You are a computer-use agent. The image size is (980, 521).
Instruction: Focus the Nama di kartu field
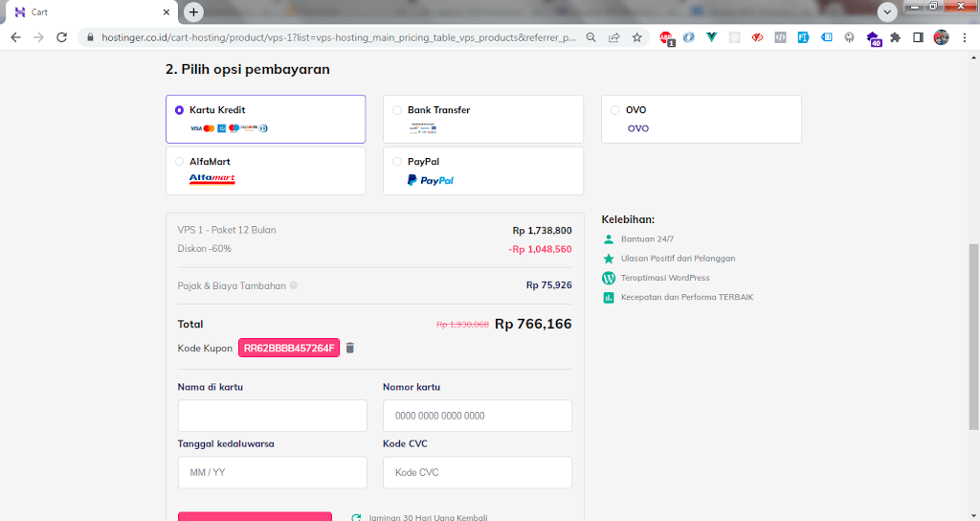(273, 416)
